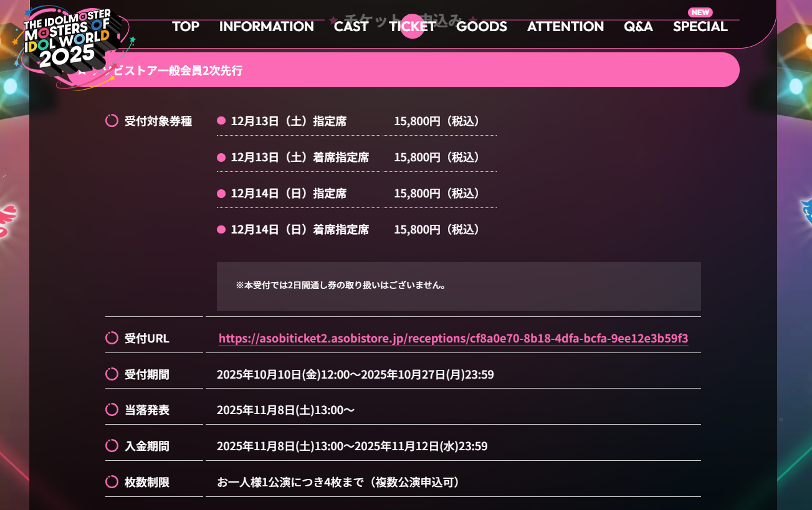Click the 枚数制限 label

[x=147, y=482]
